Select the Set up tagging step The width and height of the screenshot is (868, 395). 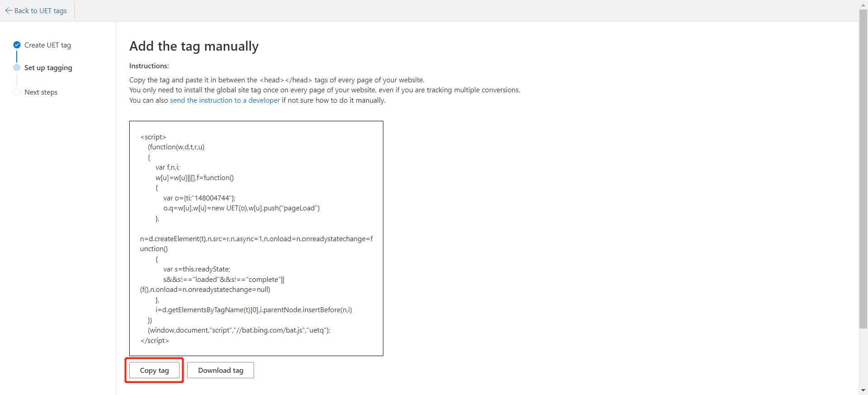(48, 67)
